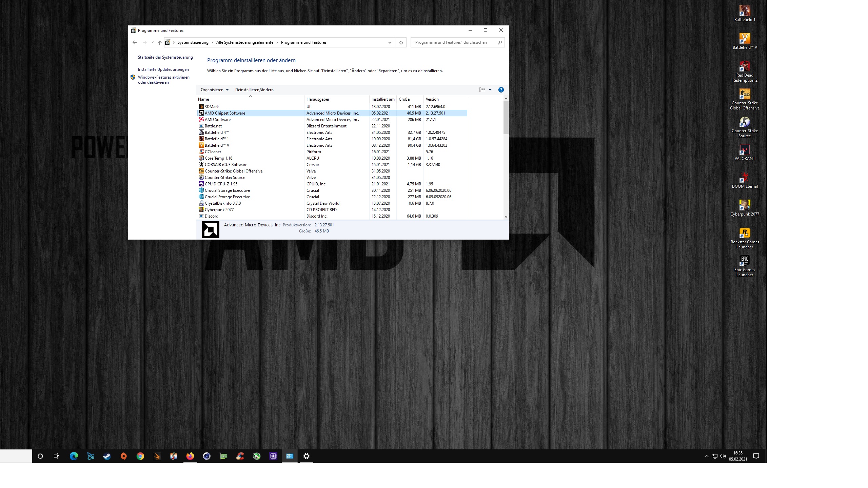Select the Discord program entry
Viewport: 868px width, 488px height.
pyautogui.click(x=332, y=216)
